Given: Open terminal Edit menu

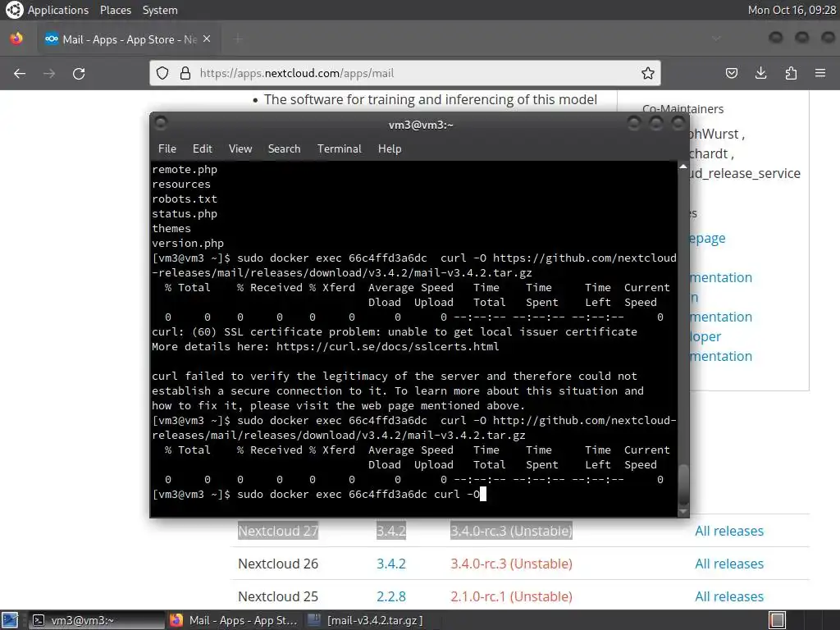Looking at the screenshot, I should click(x=202, y=149).
